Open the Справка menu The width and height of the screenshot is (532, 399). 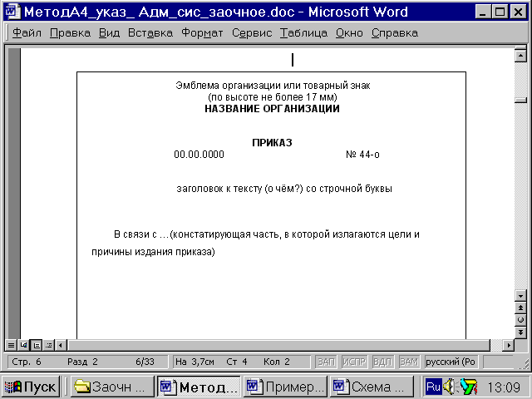395,33
